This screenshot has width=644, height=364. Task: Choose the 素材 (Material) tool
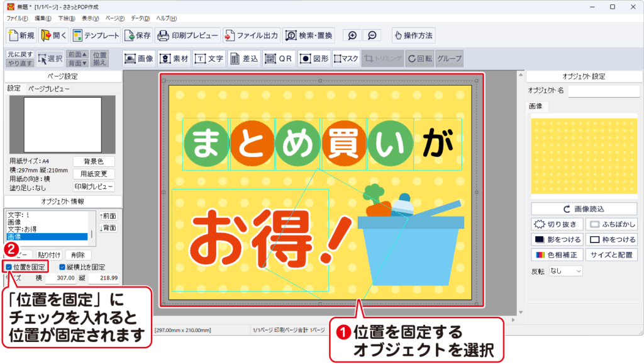[174, 59]
